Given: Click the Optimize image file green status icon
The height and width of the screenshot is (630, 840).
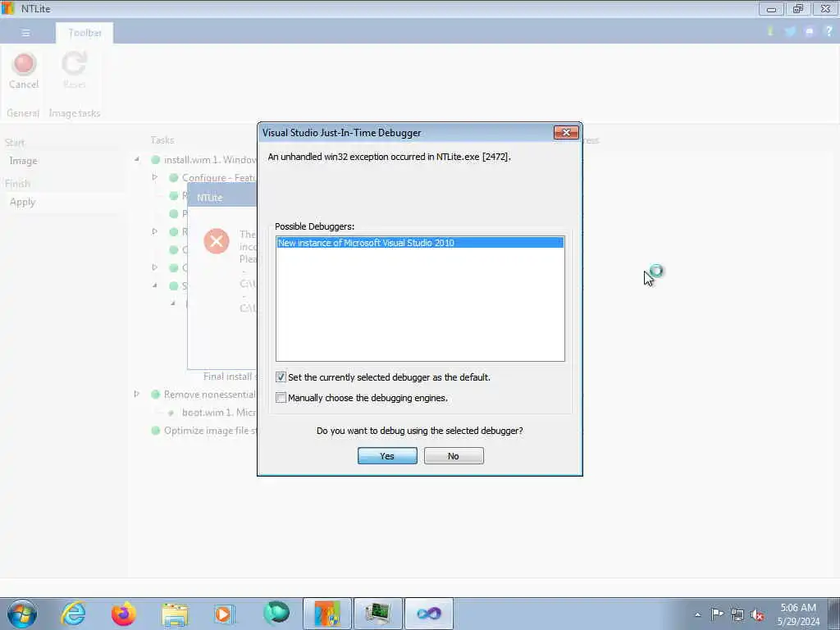Looking at the screenshot, I should 155,430.
